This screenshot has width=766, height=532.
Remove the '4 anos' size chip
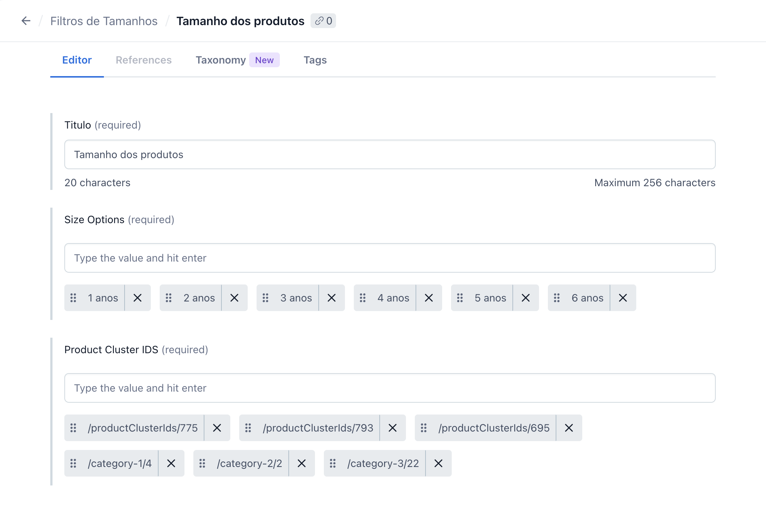click(x=429, y=298)
